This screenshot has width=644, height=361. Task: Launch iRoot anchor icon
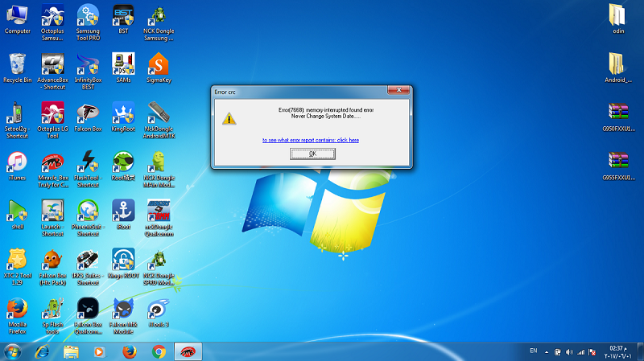tap(123, 215)
